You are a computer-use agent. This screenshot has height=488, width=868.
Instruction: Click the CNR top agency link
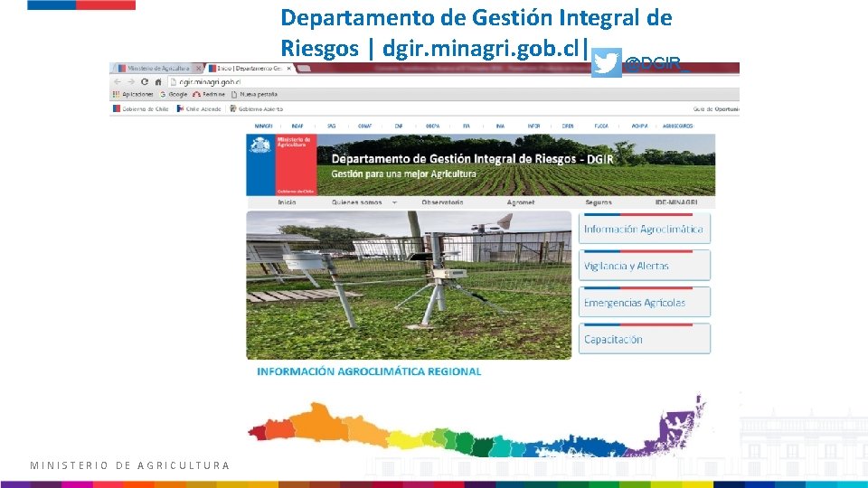click(x=399, y=127)
